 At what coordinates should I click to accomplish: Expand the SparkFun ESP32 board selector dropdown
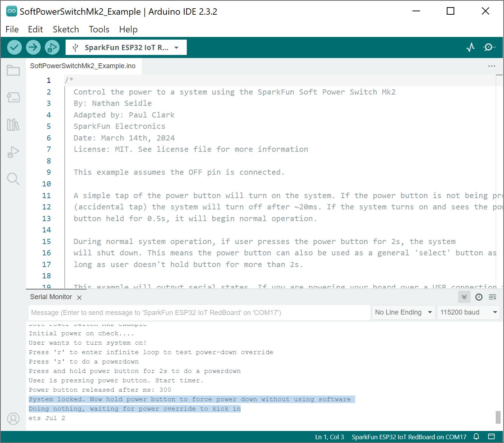click(x=126, y=47)
